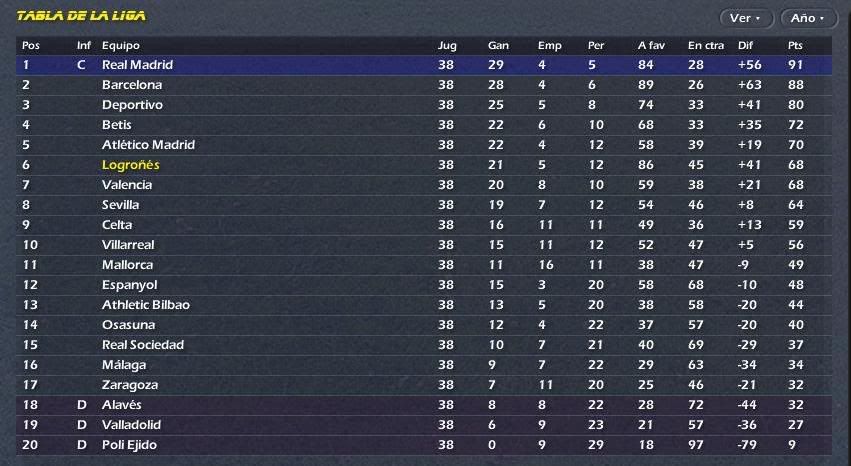Sort by Jug column header
The image size is (851, 466).
pos(447,46)
